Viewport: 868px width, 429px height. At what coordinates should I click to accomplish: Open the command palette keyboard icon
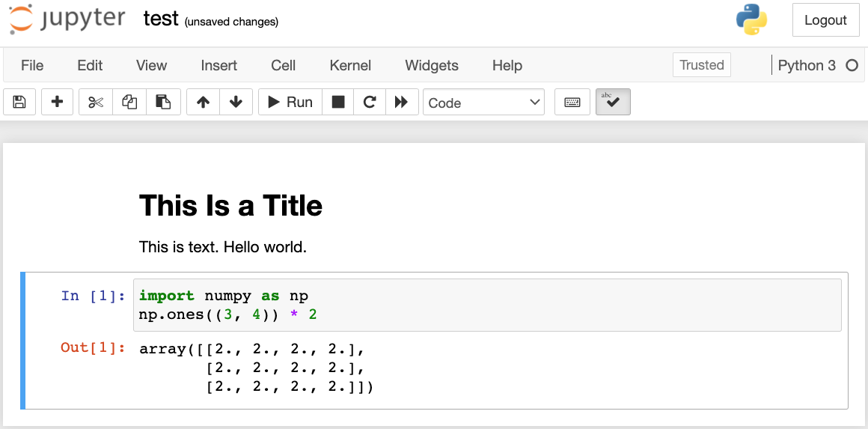[572, 103]
